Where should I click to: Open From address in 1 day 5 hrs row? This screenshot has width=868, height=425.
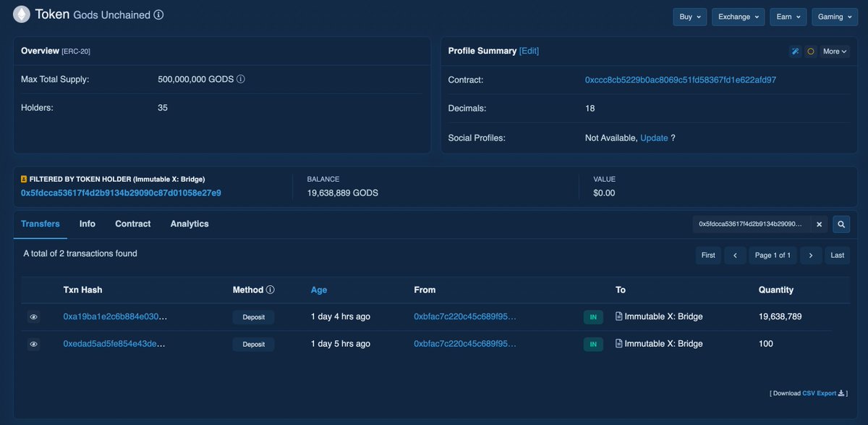pyautogui.click(x=465, y=344)
